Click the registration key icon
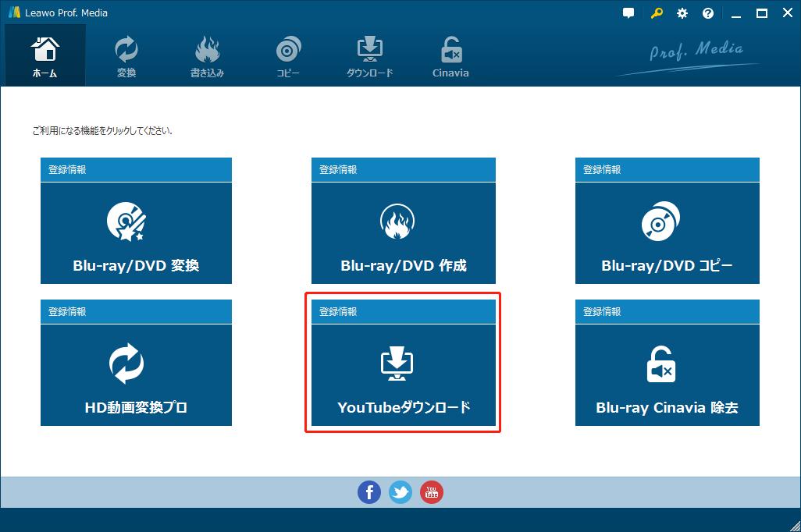 point(655,12)
